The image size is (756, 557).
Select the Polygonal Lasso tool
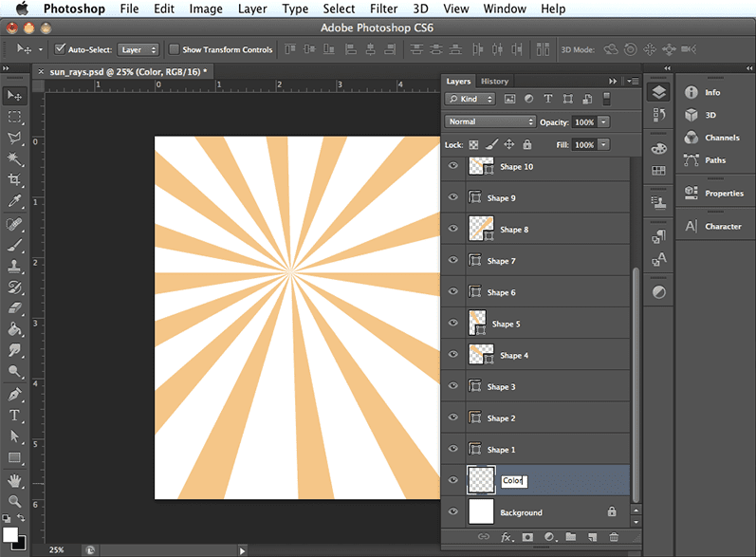click(x=14, y=138)
